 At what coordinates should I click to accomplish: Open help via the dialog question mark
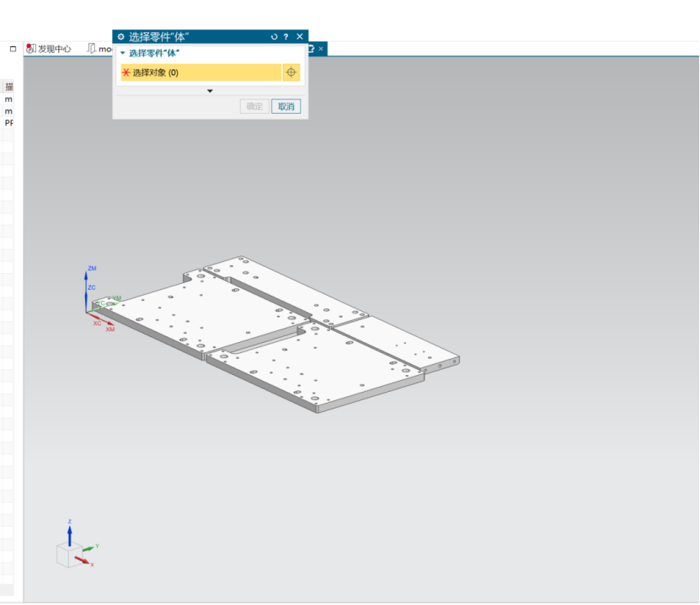pyautogui.click(x=286, y=37)
